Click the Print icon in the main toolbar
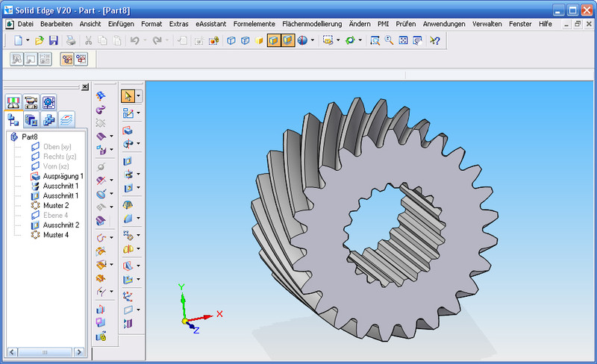Image resolution: width=597 pixels, height=364 pixels. click(x=69, y=40)
